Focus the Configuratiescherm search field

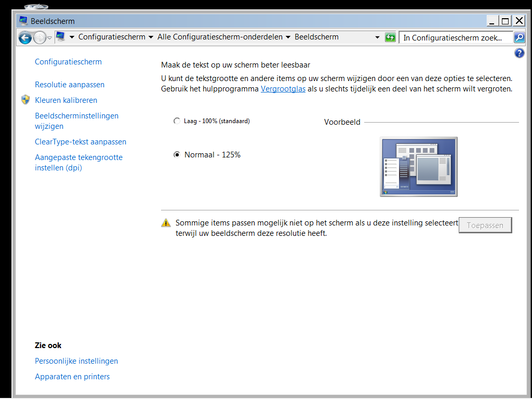(456, 37)
